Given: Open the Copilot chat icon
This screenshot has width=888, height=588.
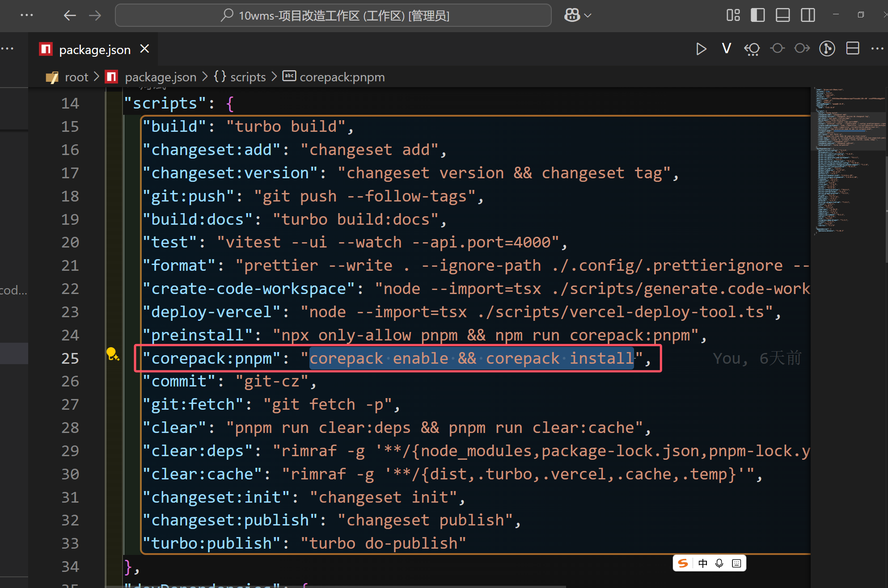Looking at the screenshot, I should 572,16.
